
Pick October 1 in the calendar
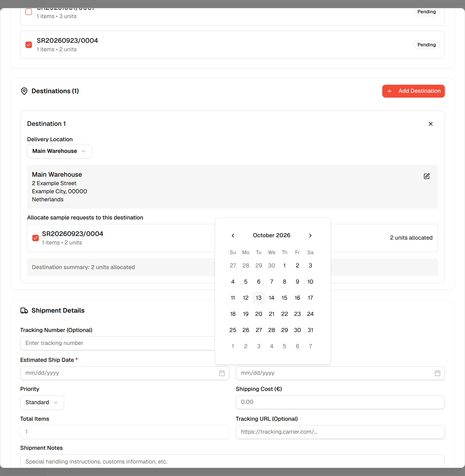click(284, 266)
